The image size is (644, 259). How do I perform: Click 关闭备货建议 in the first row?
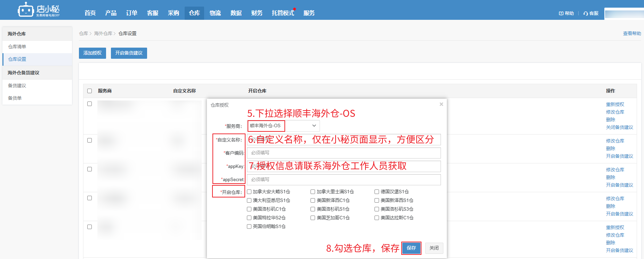point(620,127)
